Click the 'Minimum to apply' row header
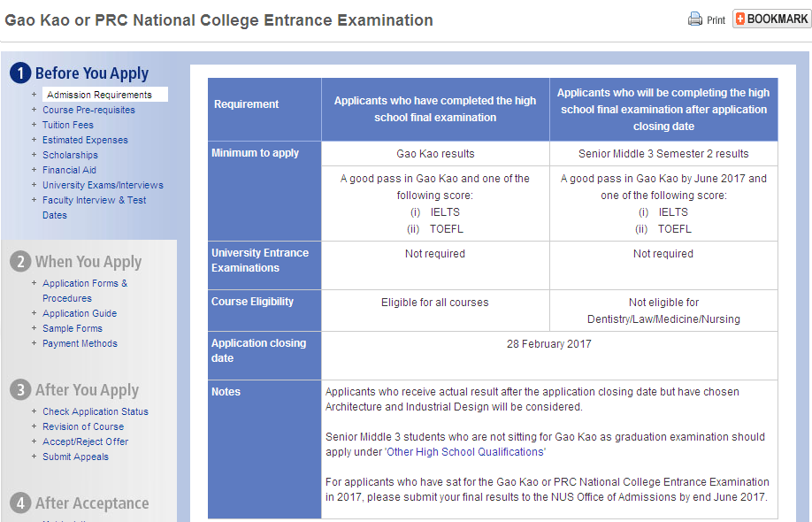The width and height of the screenshot is (812, 522). point(264,190)
